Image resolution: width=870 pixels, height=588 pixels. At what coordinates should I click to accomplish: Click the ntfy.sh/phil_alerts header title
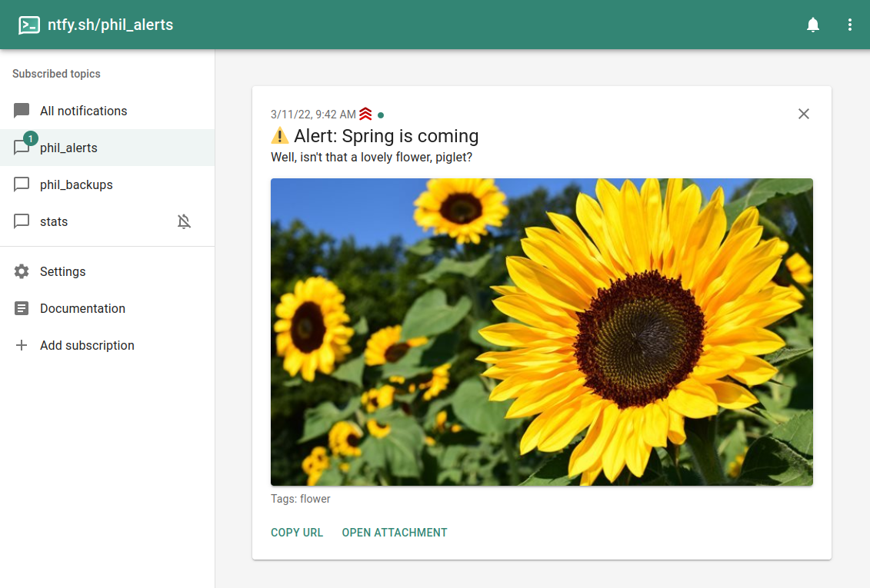click(x=108, y=24)
